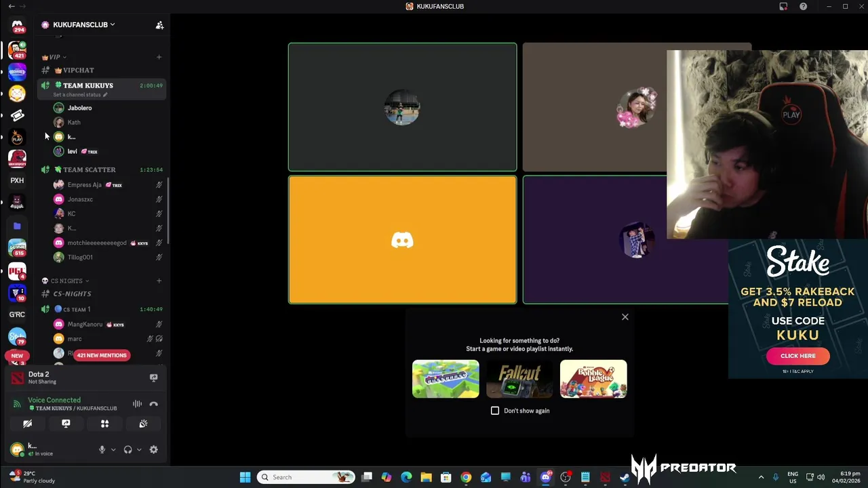Toggle noise suppression waveform icon
This screenshot has height=488, width=868.
[137, 404]
